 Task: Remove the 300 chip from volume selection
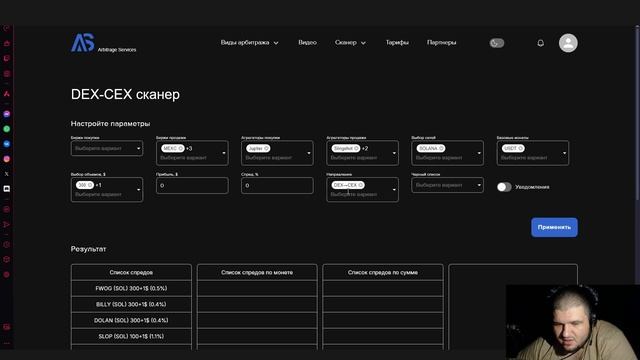point(90,185)
